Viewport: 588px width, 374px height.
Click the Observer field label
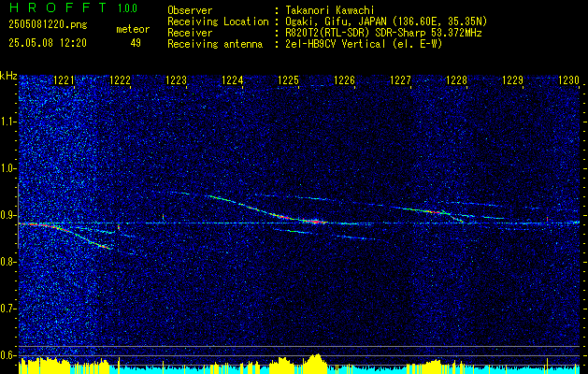coord(190,10)
